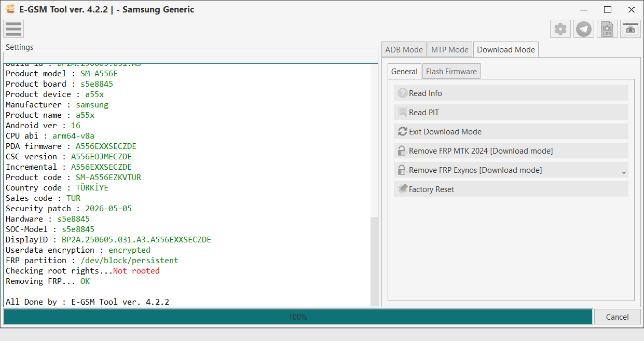This screenshot has width=644, height=341.
Task: Switch to the MTP Mode tab
Action: pyautogui.click(x=450, y=50)
